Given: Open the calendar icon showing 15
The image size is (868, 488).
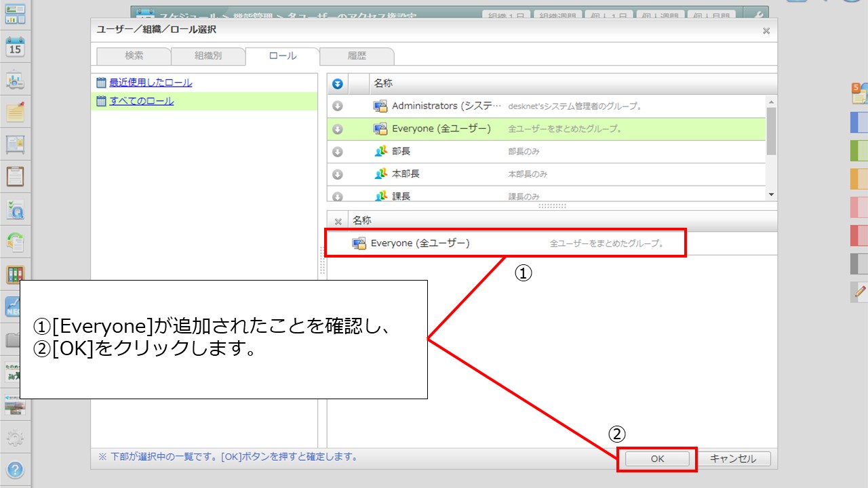Looking at the screenshot, I should (x=15, y=47).
